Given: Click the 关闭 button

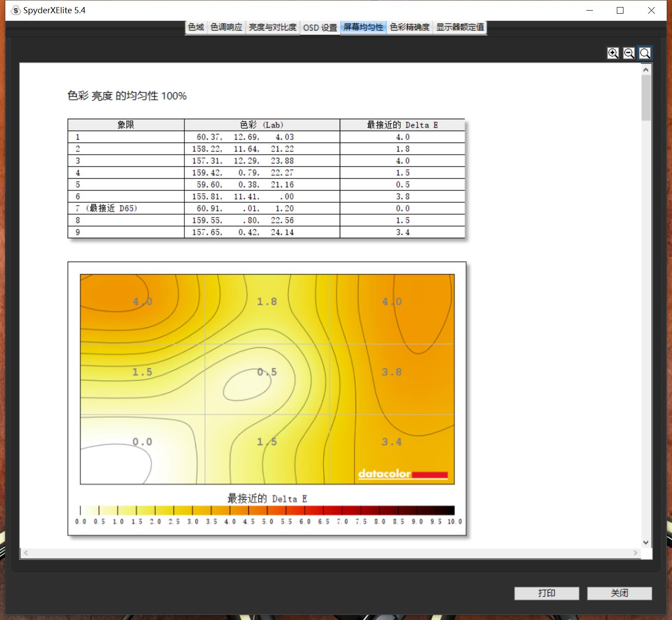Looking at the screenshot, I should coord(619,593).
